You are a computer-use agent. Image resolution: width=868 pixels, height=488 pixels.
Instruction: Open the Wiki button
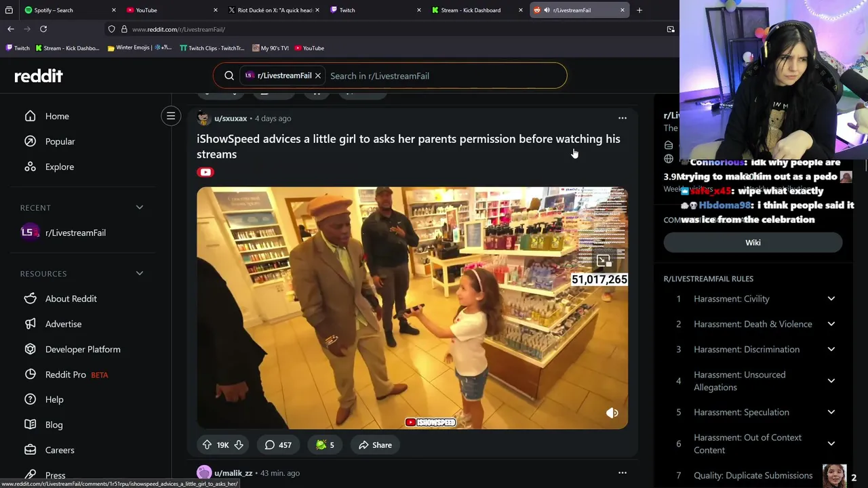tap(753, 243)
